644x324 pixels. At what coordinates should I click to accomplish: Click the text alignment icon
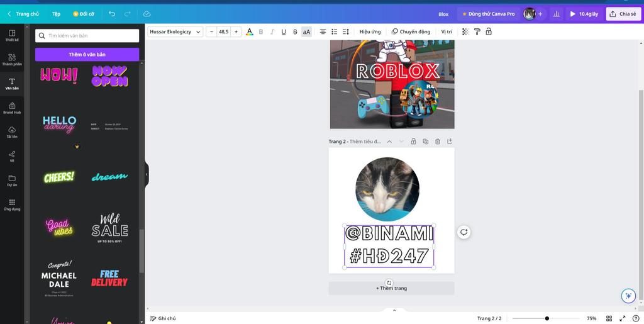(323, 31)
